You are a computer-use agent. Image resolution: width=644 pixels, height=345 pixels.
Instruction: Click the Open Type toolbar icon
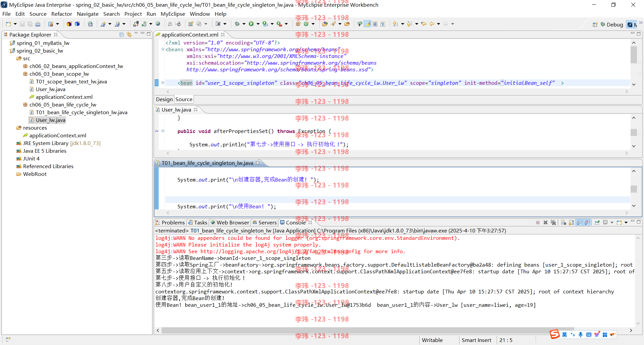tap(325, 24)
